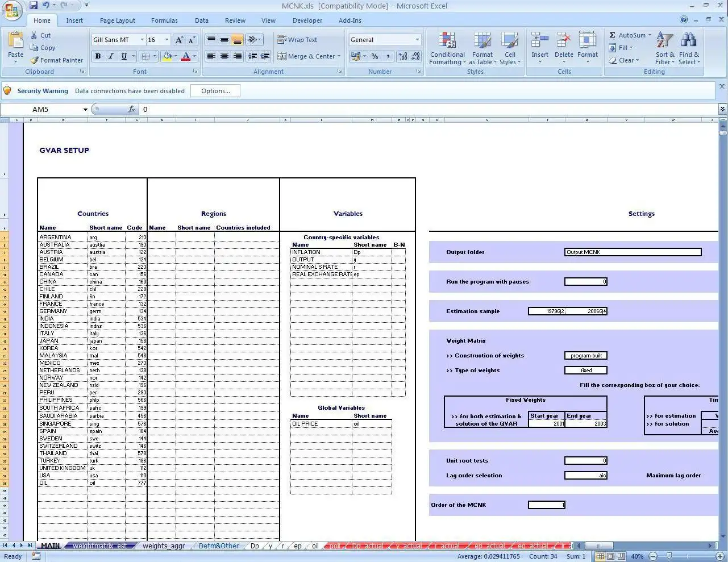
Task: Open Clipboard dialog launcher
Action: pos(82,72)
